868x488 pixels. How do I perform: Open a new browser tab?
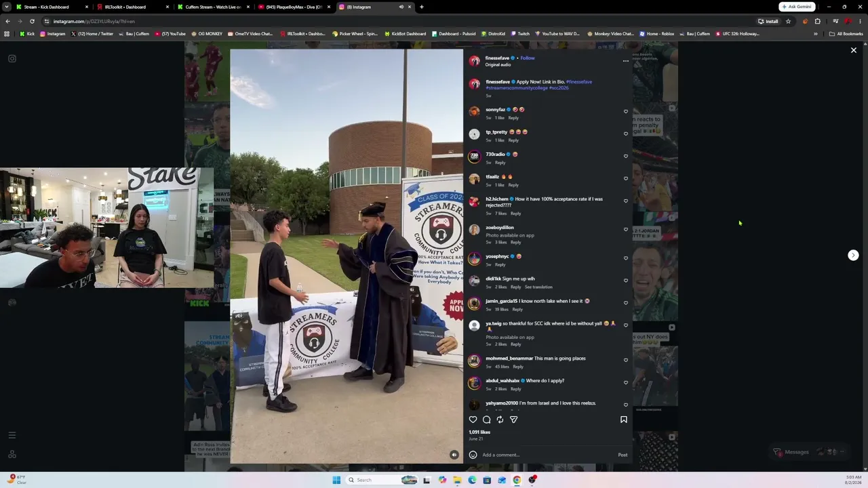tap(422, 7)
